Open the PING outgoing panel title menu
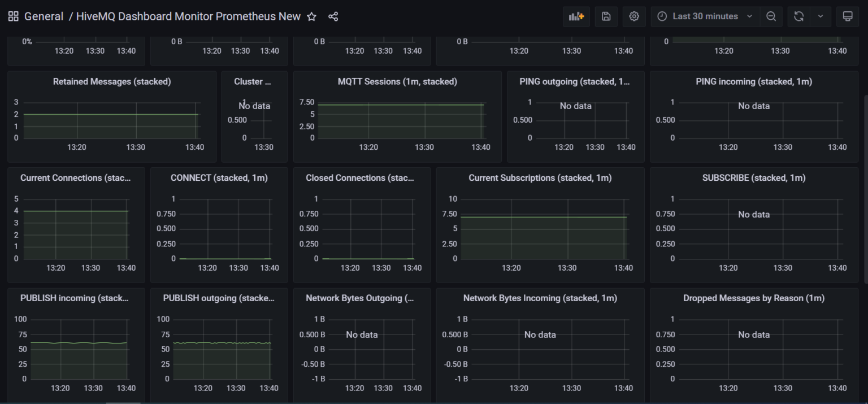The height and width of the screenshot is (404, 868). pyautogui.click(x=575, y=81)
